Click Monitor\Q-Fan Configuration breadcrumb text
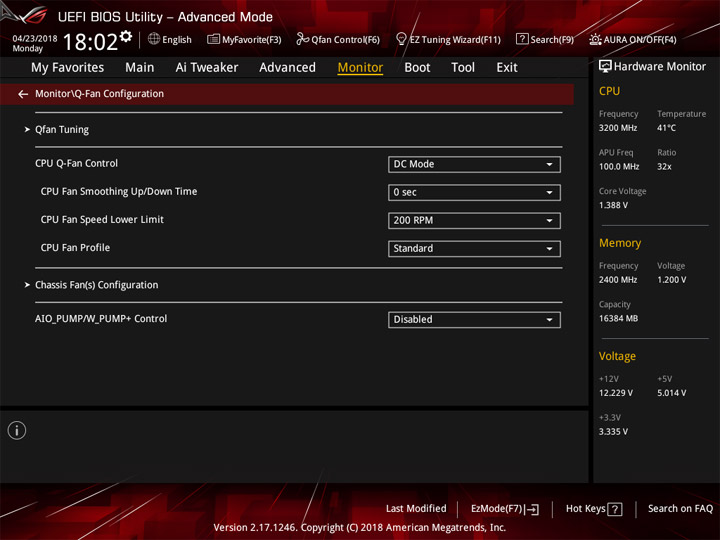Viewport: 720px width, 540px height. click(99, 94)
